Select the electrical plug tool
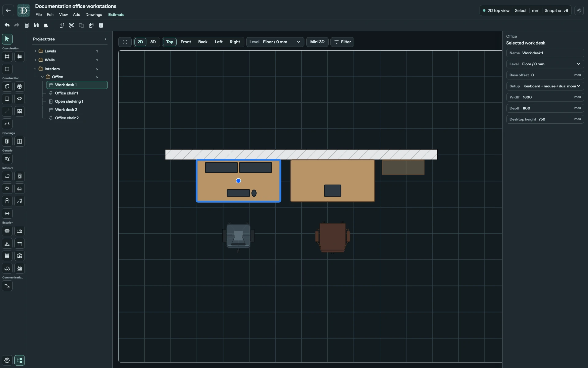588x368 pixels. (x=7, y=189)
